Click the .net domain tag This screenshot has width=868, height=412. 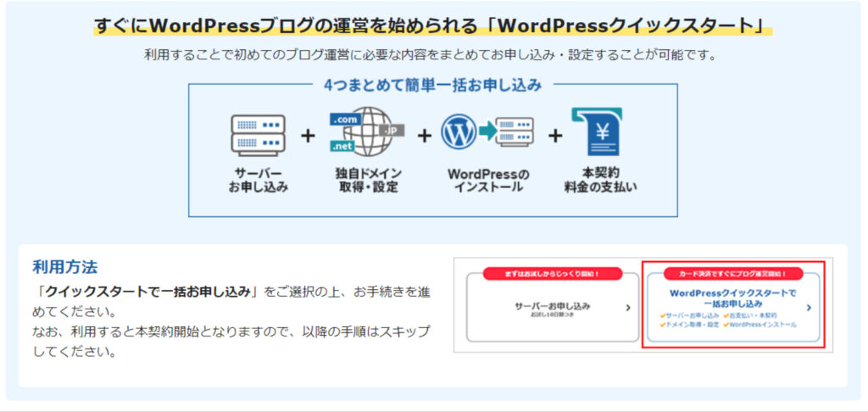342,146
